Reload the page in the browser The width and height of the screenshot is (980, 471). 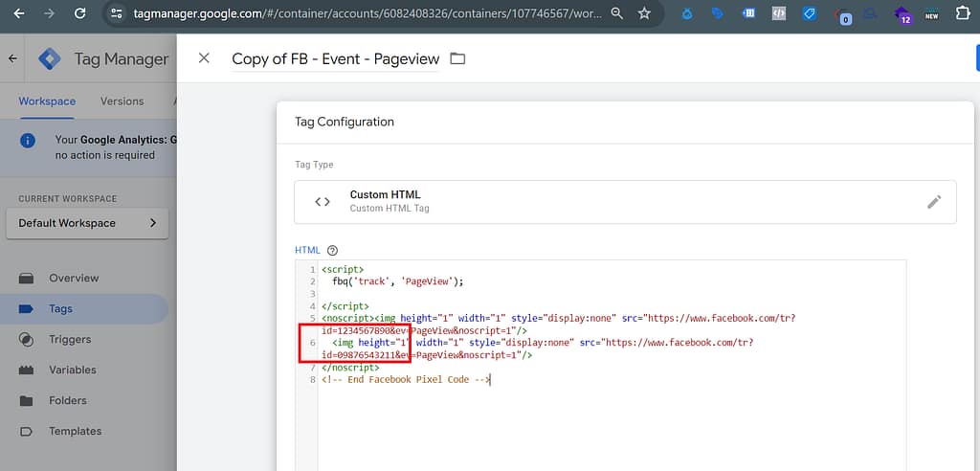coord(79,14)
